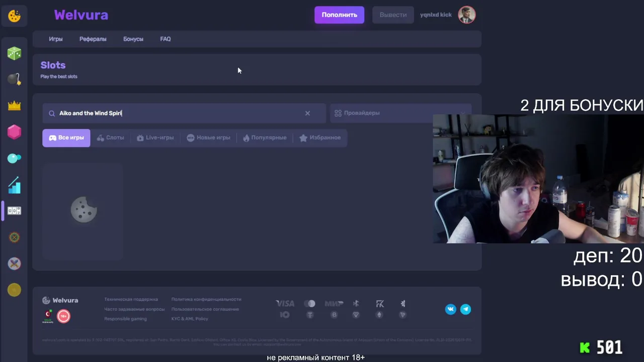Click the FK payment logo
Screen dimensions: 644x362
pos(380,304)
